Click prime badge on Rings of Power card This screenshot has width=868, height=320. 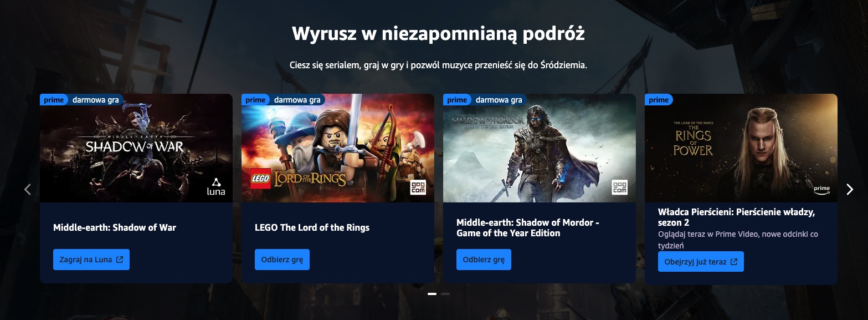point(659,100)
